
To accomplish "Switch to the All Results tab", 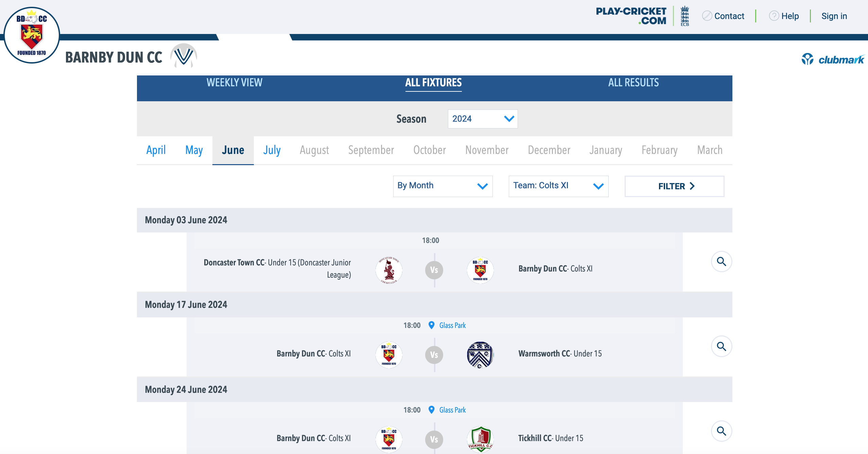I will pyautogui.click(x=633, y=83).
